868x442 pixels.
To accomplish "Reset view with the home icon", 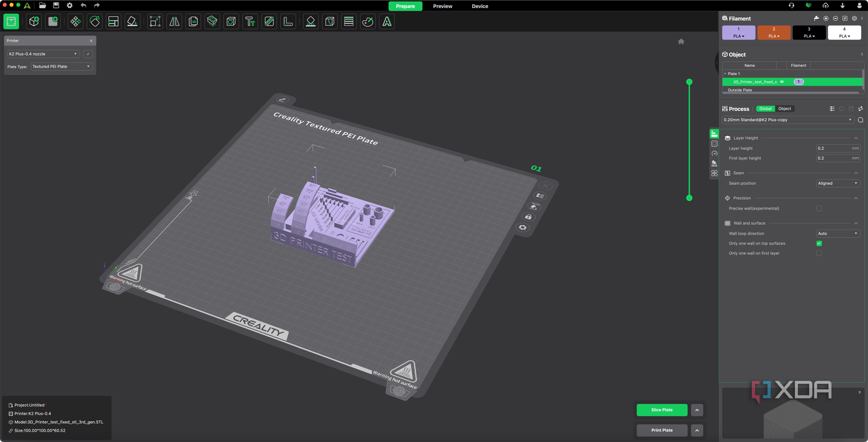I will tap(681, 41).
